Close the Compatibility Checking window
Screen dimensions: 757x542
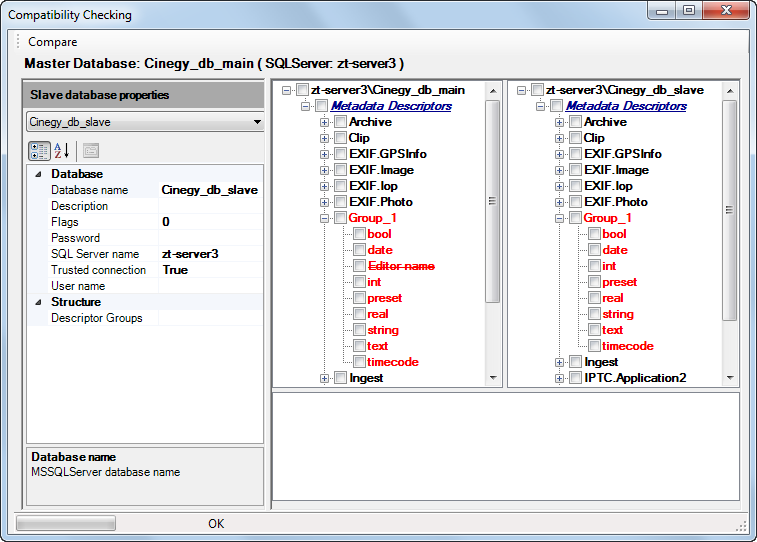pos(726,11)
